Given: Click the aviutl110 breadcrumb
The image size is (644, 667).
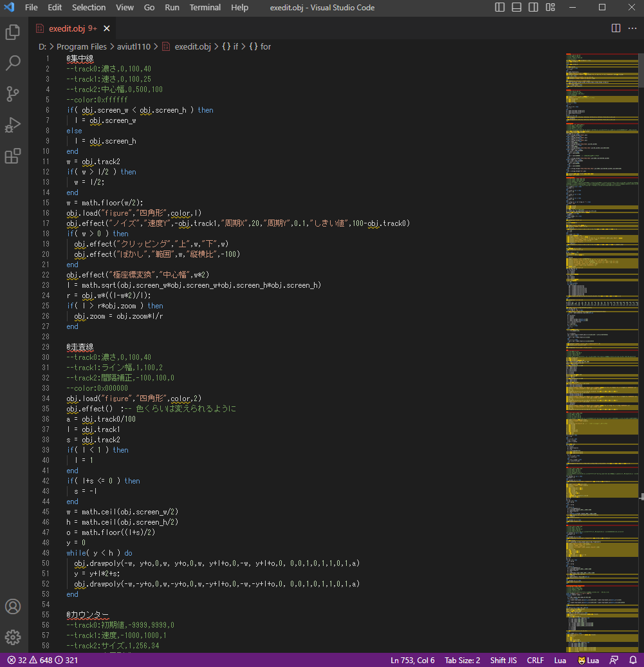Looking at the screenshot, I should pyautogui.click(x=133, y=47).
